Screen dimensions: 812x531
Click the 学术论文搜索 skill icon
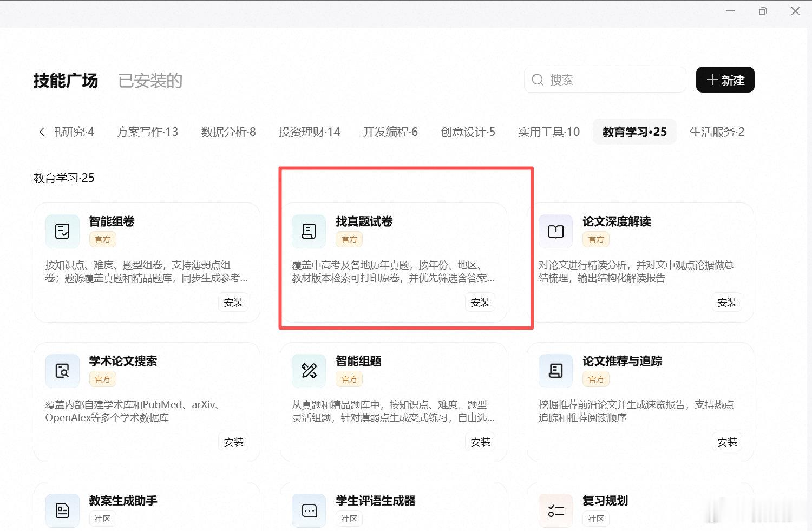pyautogui.click(x=62, y=371)
